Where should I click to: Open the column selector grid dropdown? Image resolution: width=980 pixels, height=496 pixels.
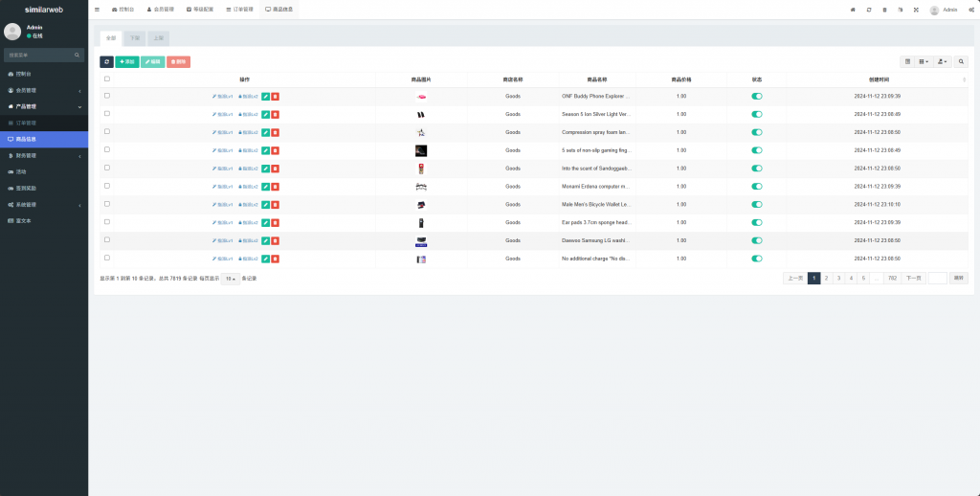click(x=924, y=61)
